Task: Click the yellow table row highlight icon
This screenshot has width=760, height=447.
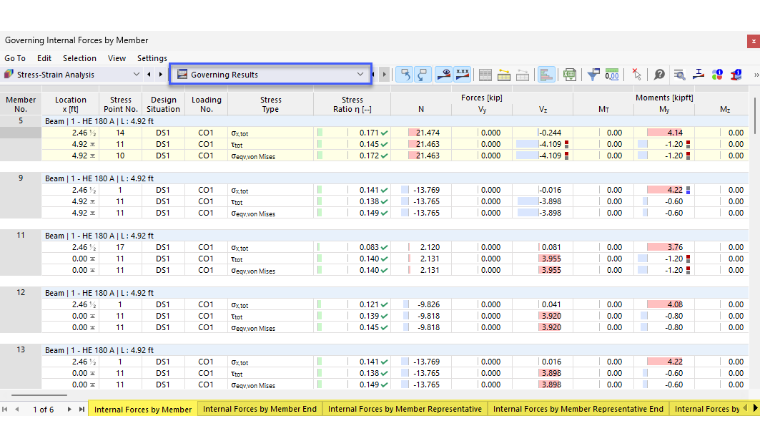Action: tap(504, 75)
